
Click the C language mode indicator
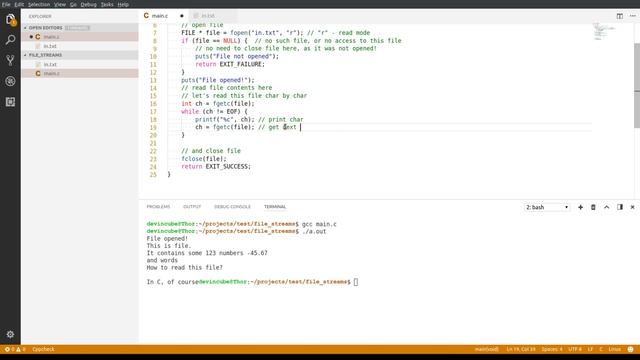[600, 349]
